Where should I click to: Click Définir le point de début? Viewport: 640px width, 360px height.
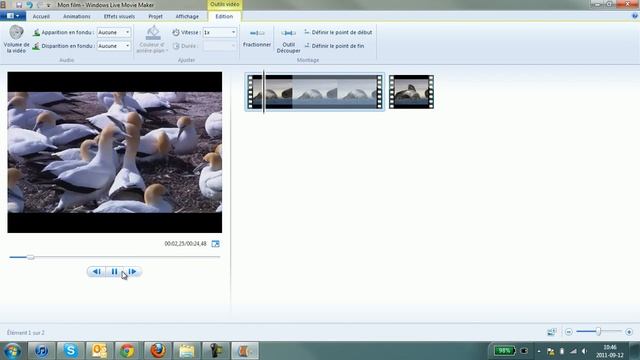(x=338, y=32)
